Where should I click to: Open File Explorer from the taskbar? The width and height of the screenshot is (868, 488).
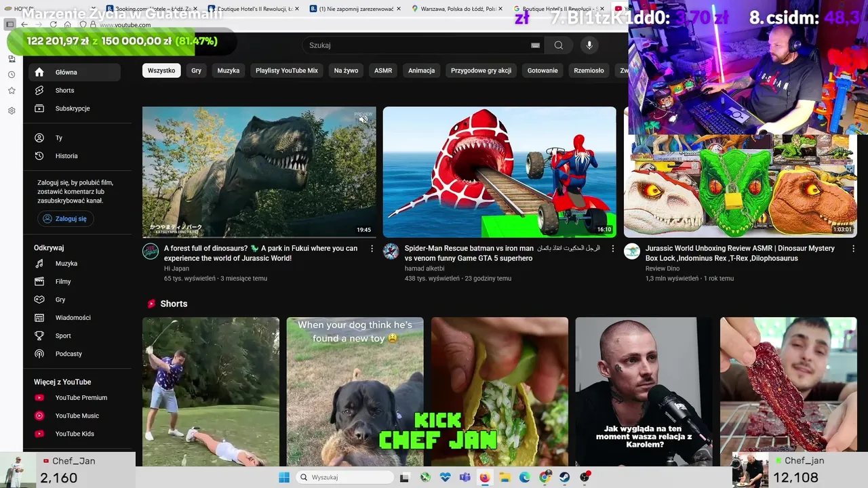[x=505, y=477]
